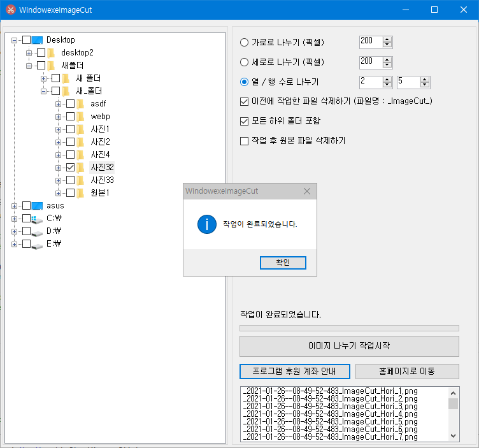Click the asdf folder icon
This screenshot has width=479, height=448.
click(x=80, y=104)
